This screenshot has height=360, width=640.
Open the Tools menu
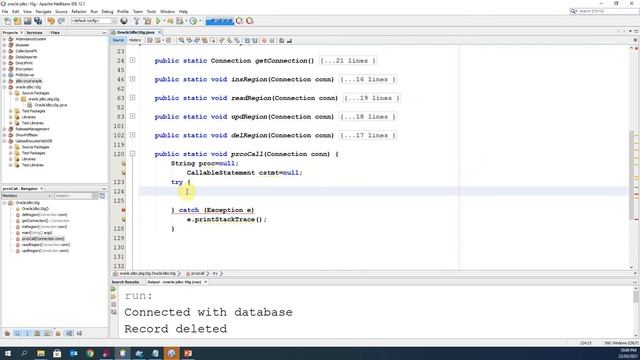(x=151, y=11)
